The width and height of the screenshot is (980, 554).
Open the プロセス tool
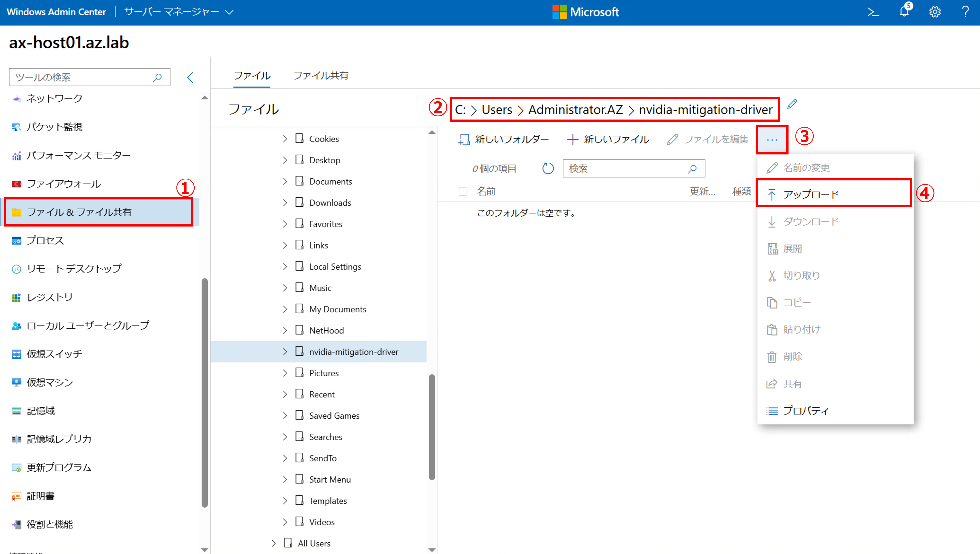pyautogui.click(x=45, y=240)
